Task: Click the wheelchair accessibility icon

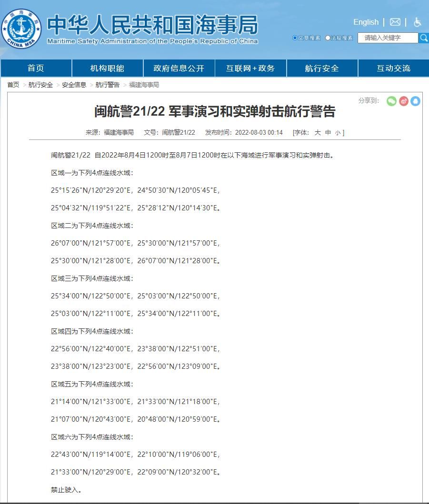Action: pyautogui.click(x=417, y=22)
